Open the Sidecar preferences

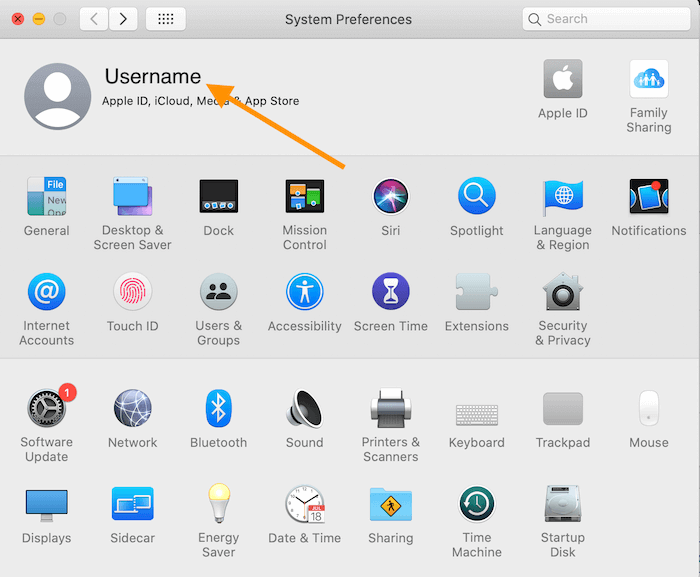point(133,505)
